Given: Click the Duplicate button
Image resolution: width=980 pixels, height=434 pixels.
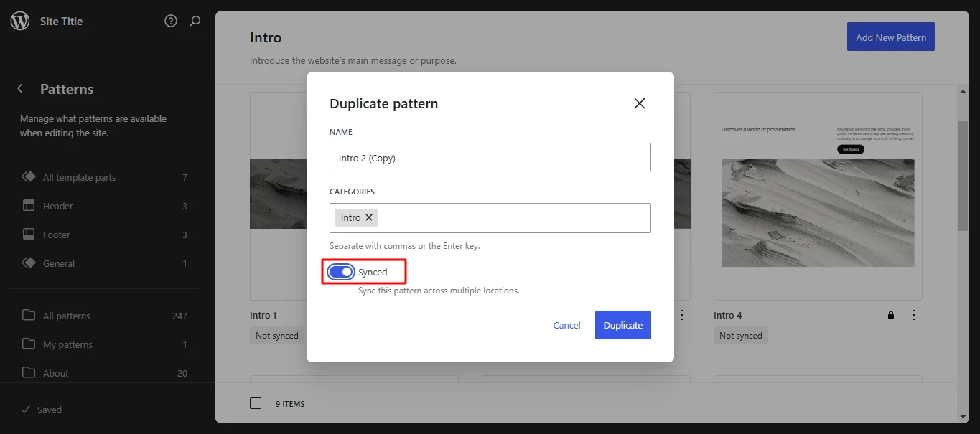Looking at the screenshot, I should tap(622, 325).
